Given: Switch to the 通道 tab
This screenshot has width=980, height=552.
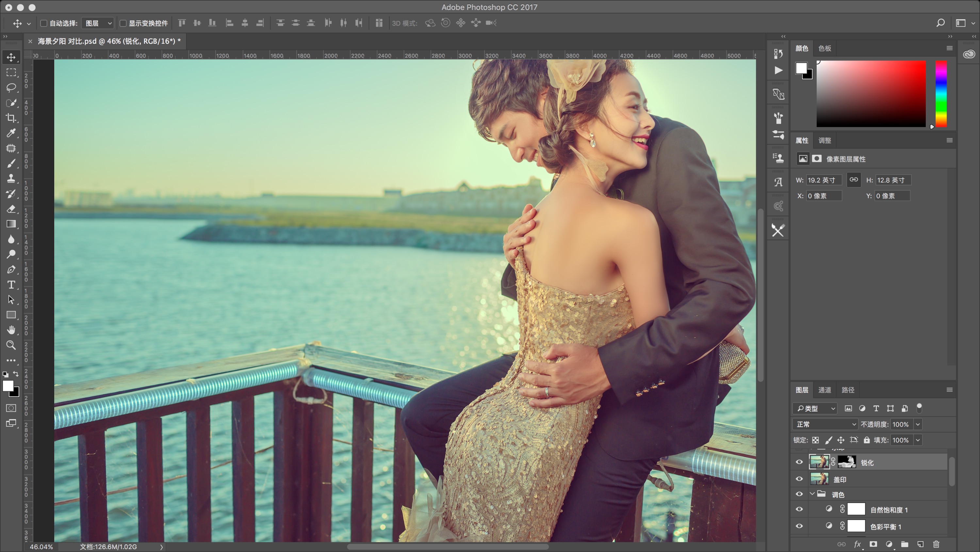Looking at the screenshot, I should point(825,390).
